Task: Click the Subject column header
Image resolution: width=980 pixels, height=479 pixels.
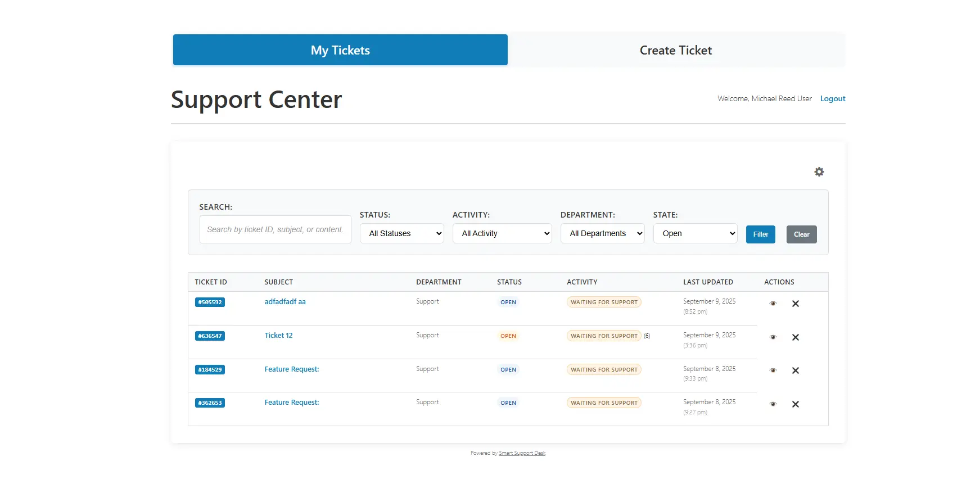Action: 279,282
